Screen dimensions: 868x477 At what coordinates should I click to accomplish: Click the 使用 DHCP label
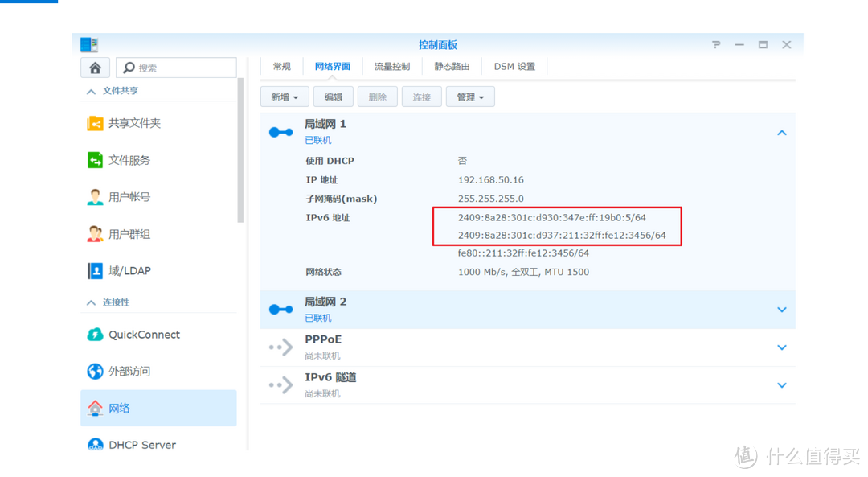coord(330,161)
